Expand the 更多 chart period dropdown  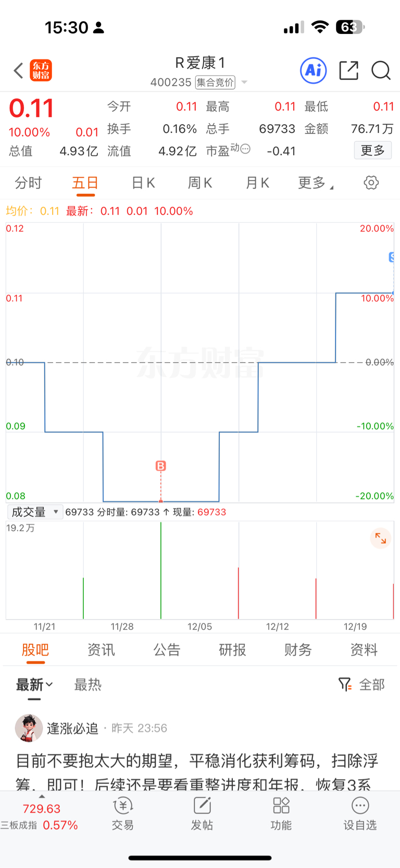[x=316, y=183]
